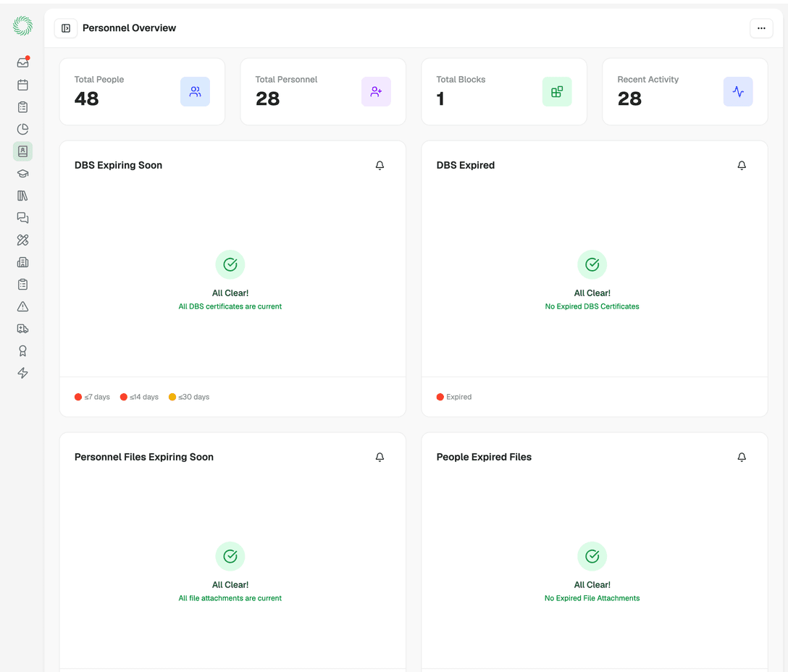Click the green check in DBS Expired card
This screenshot has width=788, height=672.
pyautogui.click(x=592, y=264)
